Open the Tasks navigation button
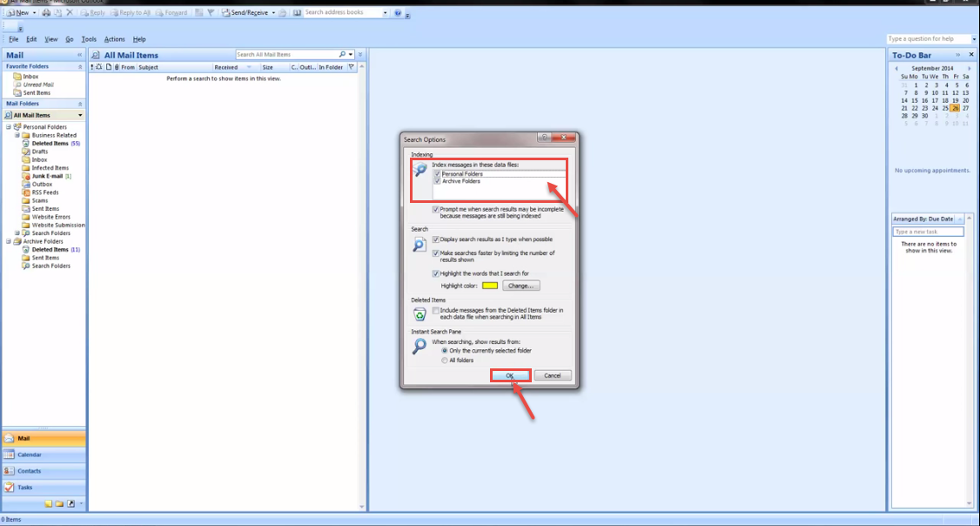This screenshot has height=526, width=980. tap(44, 487)
